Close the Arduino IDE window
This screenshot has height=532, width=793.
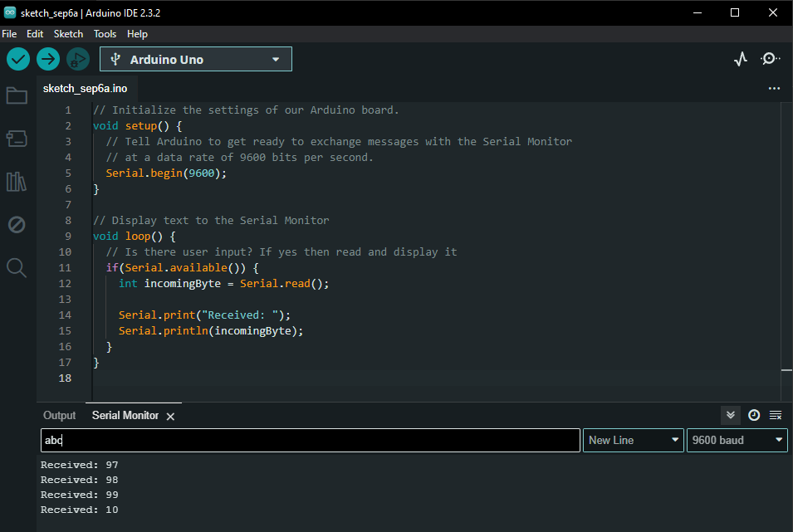click(773, 12)
